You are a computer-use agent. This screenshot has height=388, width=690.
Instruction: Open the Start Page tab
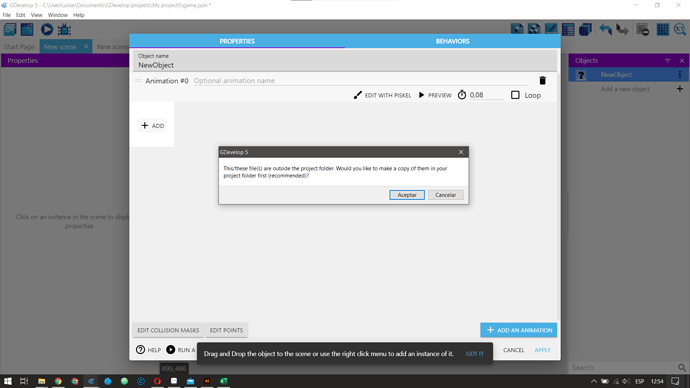(x=19, y=47)
